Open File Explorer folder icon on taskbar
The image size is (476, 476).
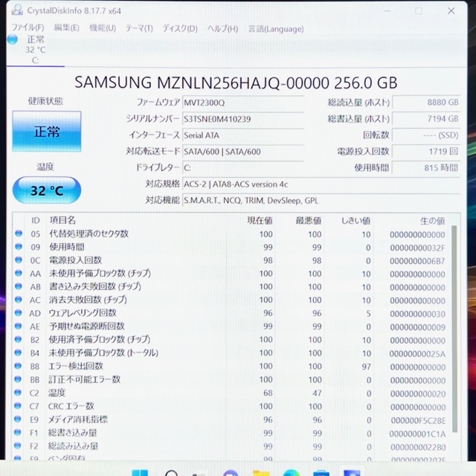[x=261, y=473]
